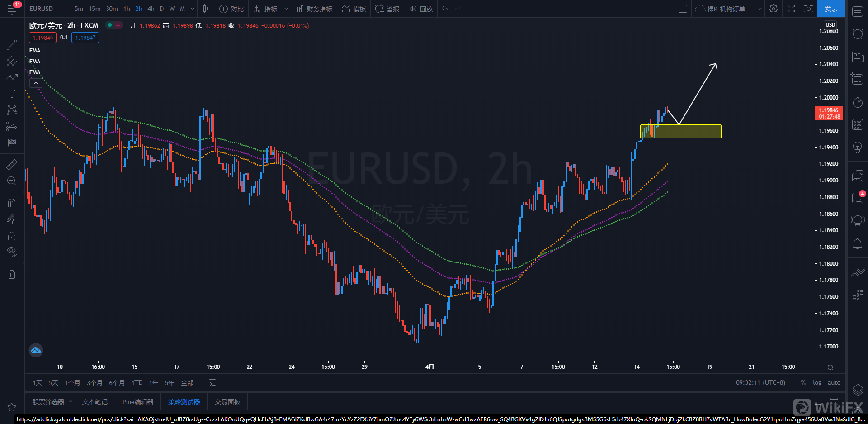The height and width of the screenshot is (424, 868).
Task: Select the Text tool in left toolbar
Action: click(x=12, y=94)
